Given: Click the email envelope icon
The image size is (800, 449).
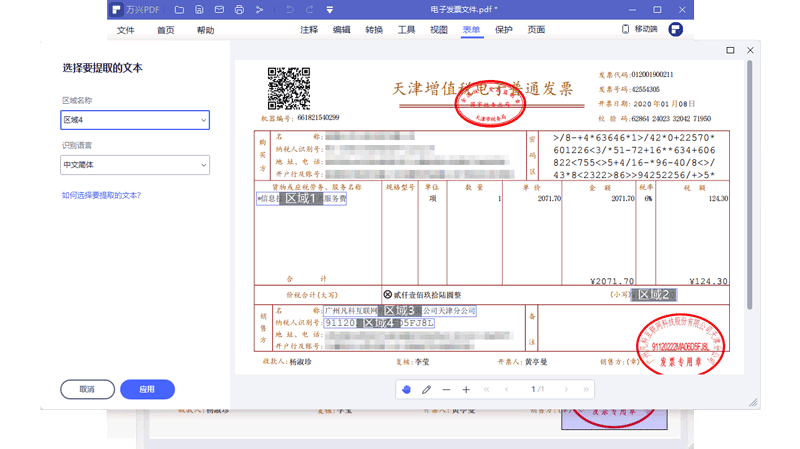Looking at the screenshot, I should [219, 10].
